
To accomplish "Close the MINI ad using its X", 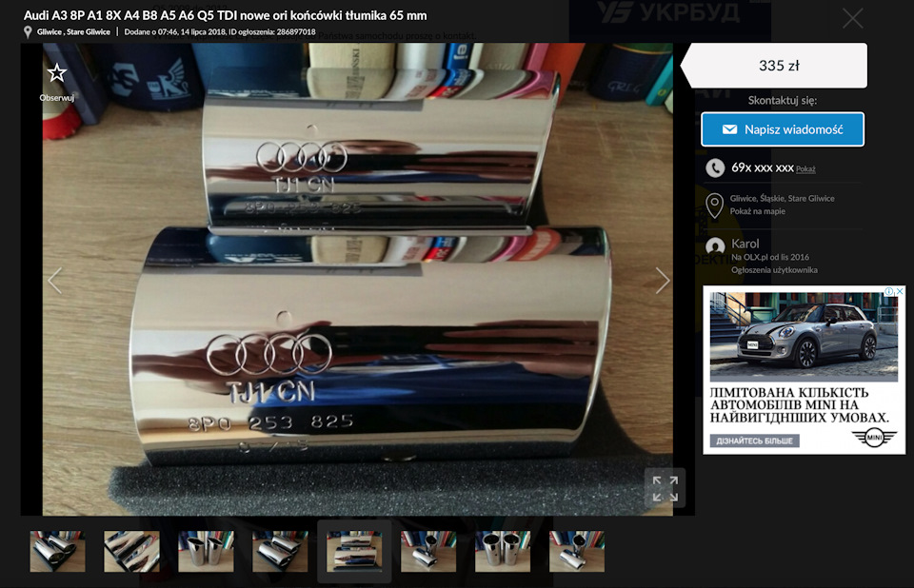I will [900, 291].
